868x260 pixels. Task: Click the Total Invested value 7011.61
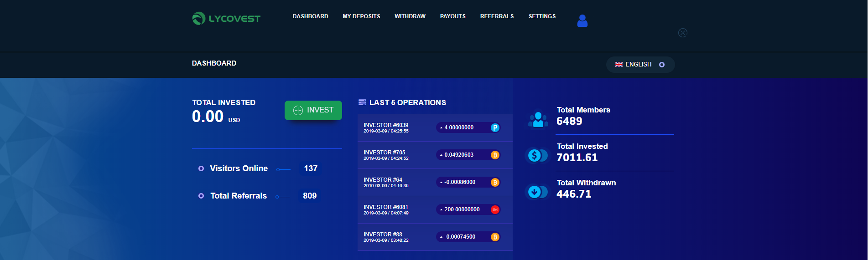point(577,158)
